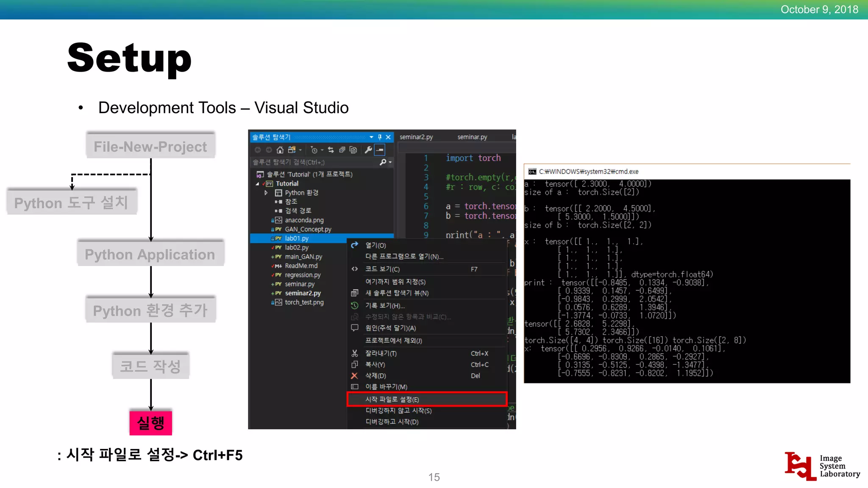Click the scissors cut icon in menu
This screenshot has height=488, width=868.
pyautogui.click(x=355, y=353)
